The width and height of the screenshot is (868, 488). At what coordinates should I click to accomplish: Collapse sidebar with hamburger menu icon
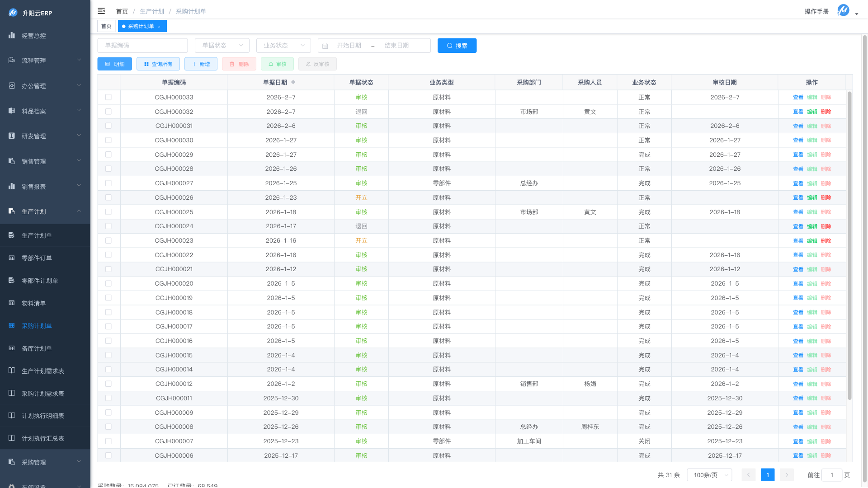pos(101,11)
